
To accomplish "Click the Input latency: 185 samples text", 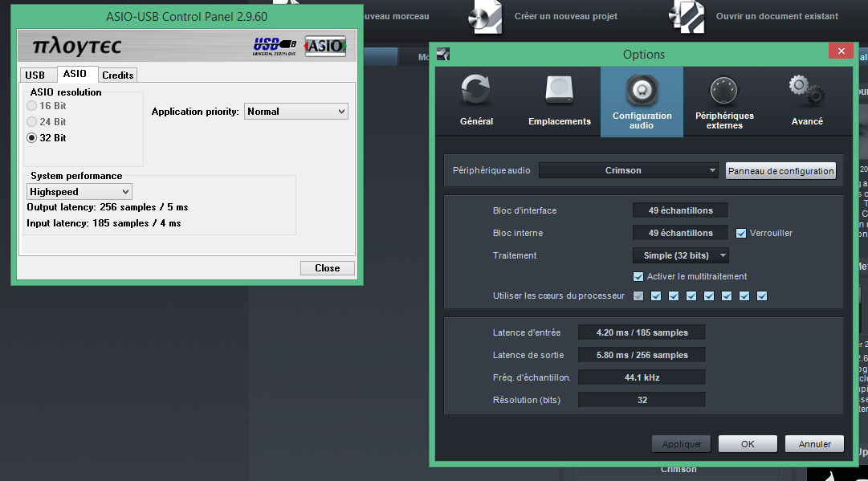I will pos(104,223).
